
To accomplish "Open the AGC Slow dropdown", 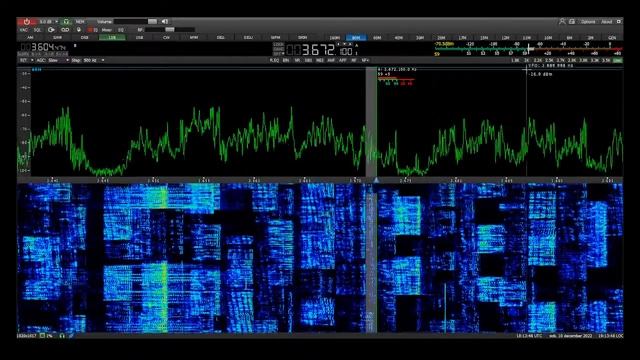I will pos(53,60).
